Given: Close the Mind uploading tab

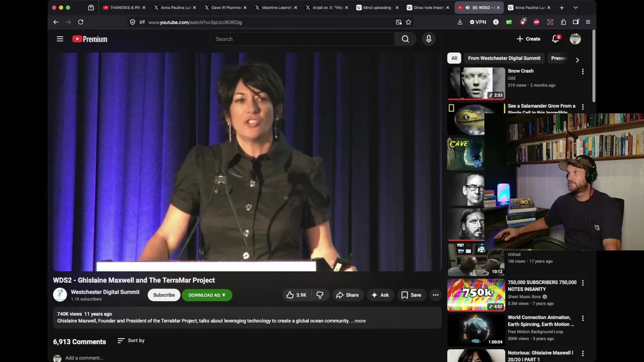Looking at the screenshot, I should [397, 8].
